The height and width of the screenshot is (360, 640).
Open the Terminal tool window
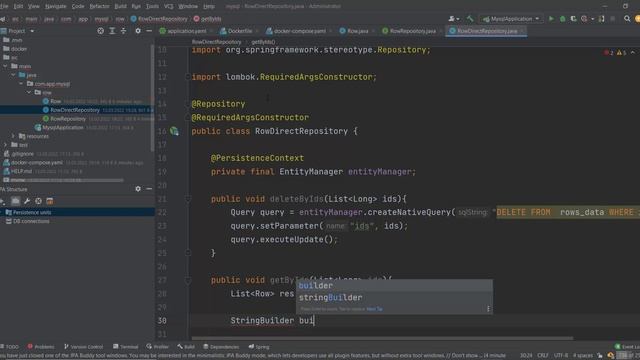pos(126,347)
